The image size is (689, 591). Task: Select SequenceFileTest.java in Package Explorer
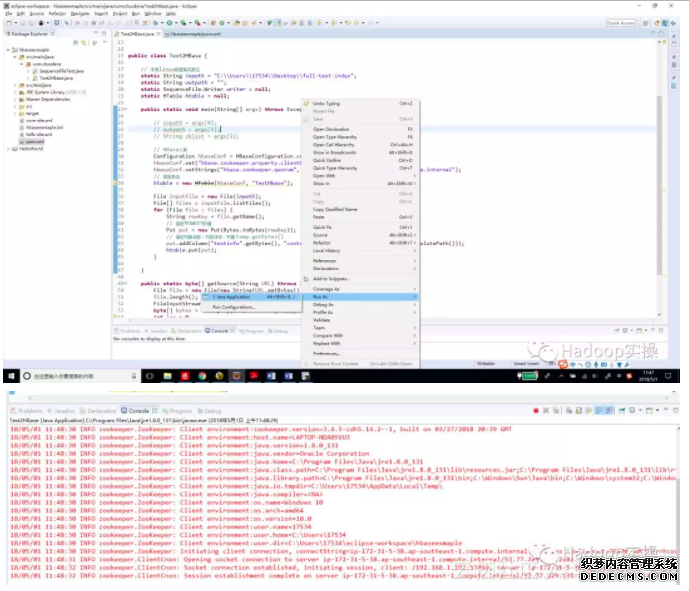click(57, 73)
